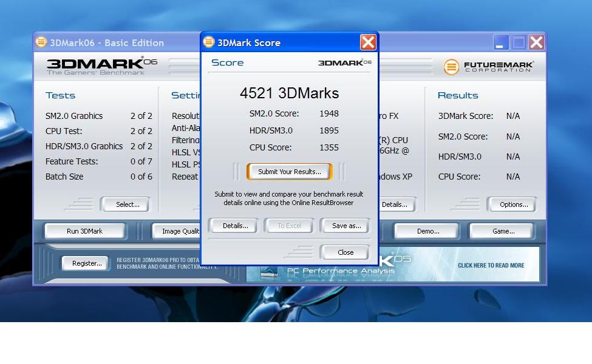
Task: Click 3DMark06 Basic Edition title bar icon
Action: point(41,42)
